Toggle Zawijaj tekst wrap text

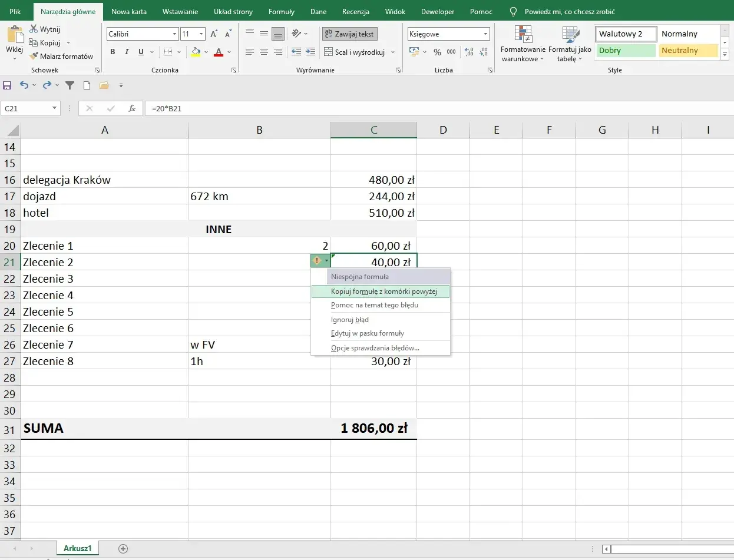(350, 34)
